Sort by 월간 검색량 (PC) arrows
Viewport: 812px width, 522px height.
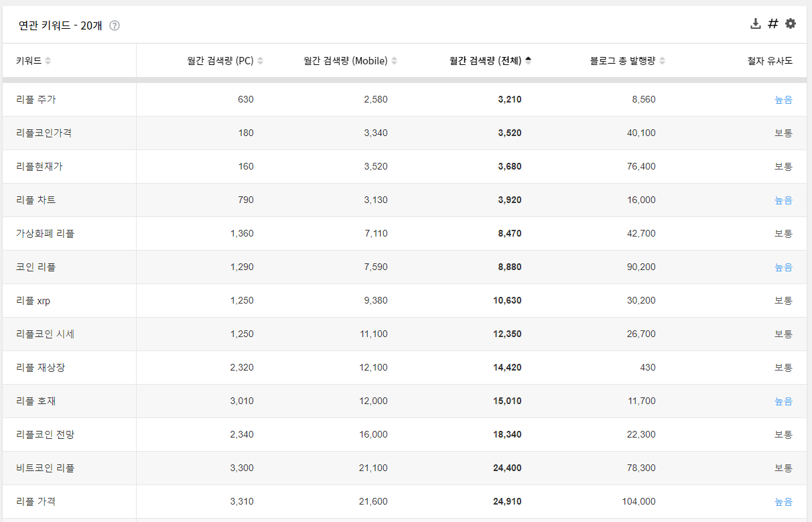click(260, 61)
